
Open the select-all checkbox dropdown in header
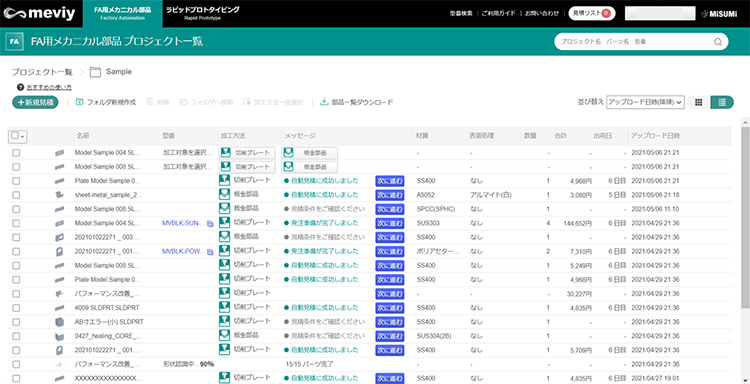point(18,136)
